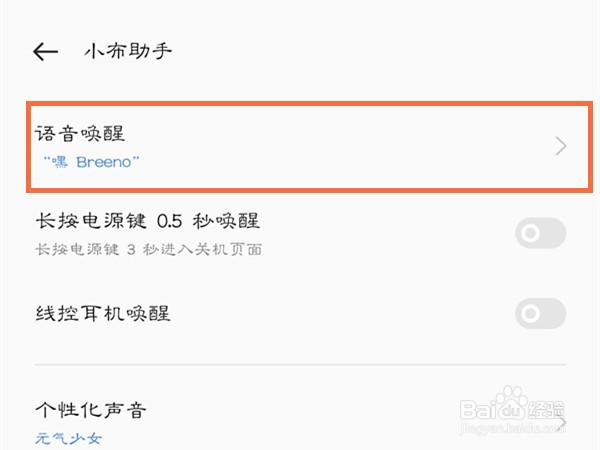Click the 线控耳机唤醒 label

(102, 314)
